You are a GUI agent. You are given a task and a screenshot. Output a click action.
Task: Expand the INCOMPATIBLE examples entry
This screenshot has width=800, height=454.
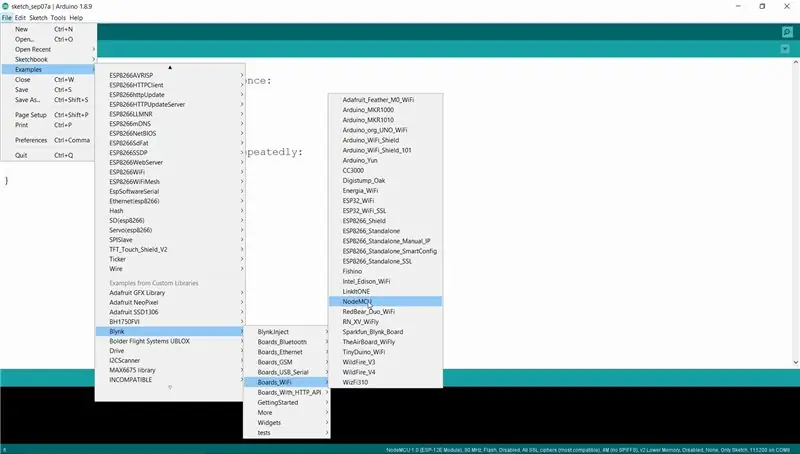[x=170, y=380]
